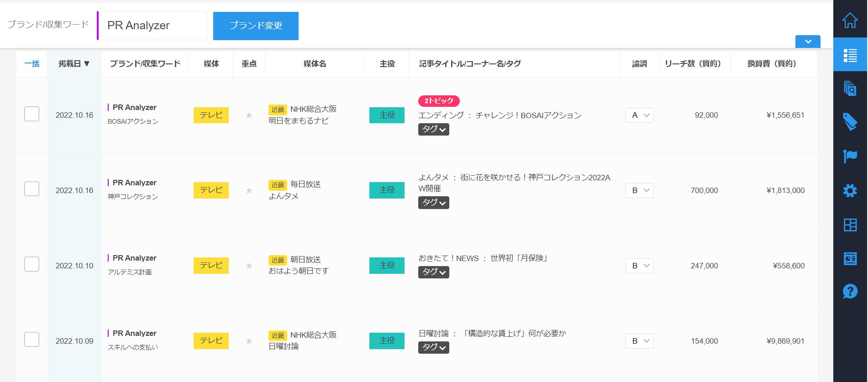
Task: Open the document search sidebar icon
Action: point(850,88)
